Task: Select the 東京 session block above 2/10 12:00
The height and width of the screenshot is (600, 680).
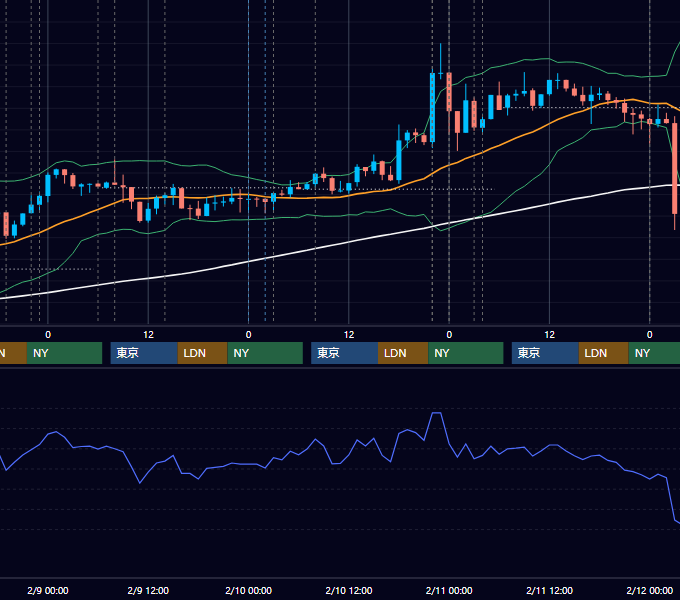Action: [344, 353]
